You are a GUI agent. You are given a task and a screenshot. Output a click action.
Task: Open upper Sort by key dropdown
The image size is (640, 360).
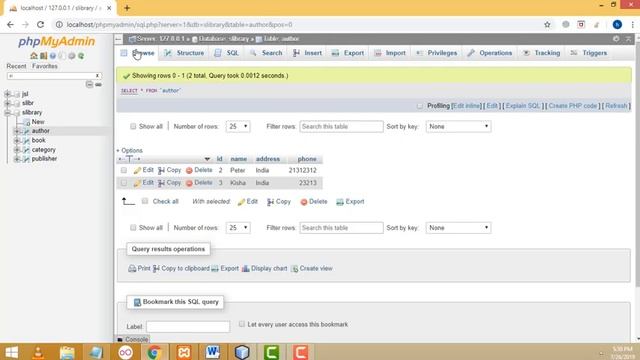coord(458,127)
